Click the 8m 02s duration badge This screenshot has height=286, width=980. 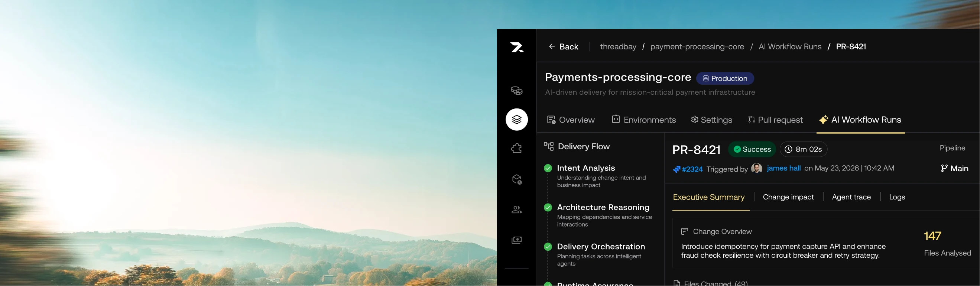pyautogui.click(x=804, y=149)
